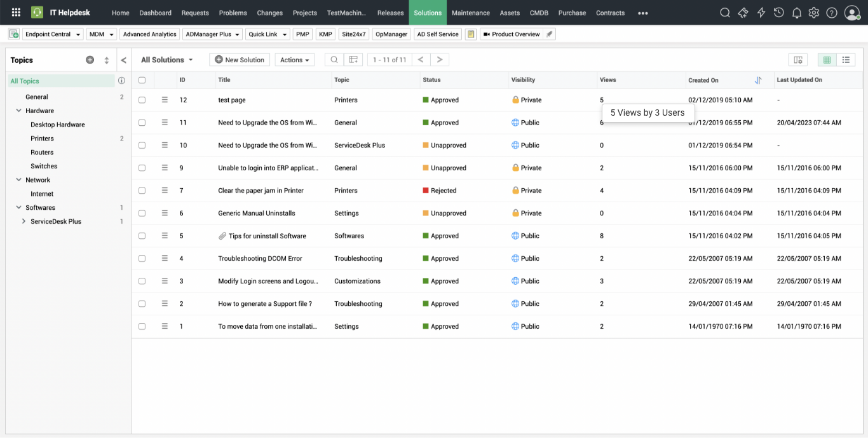Screen dimensions: 868x438
Task: Collapse the Hardware topic tree
Action: click(x=18, y=111)
